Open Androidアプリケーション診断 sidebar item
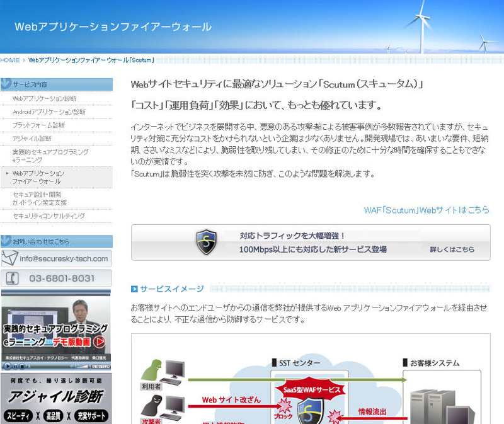The height and width of the screenshot is (424, 504). click(x=49, y=112)
